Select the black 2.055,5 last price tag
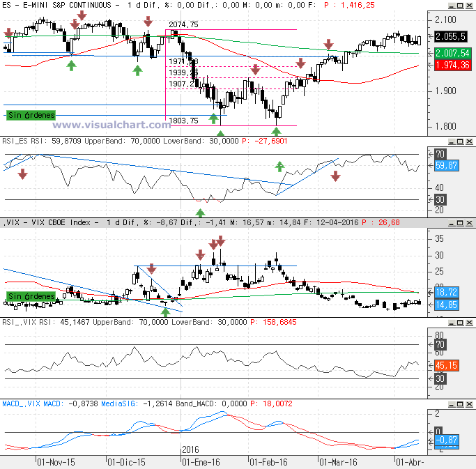This screenshot has height=469, width=476. [x=450, y=36]
